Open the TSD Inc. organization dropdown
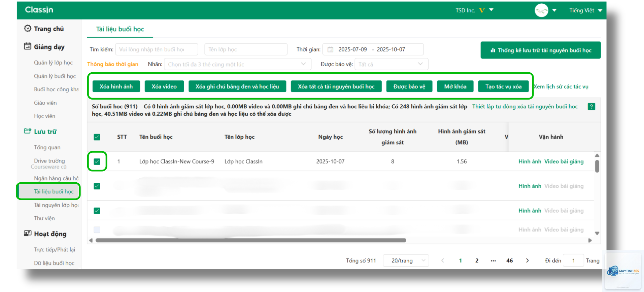The image size is (644, 292). point(491,10)
